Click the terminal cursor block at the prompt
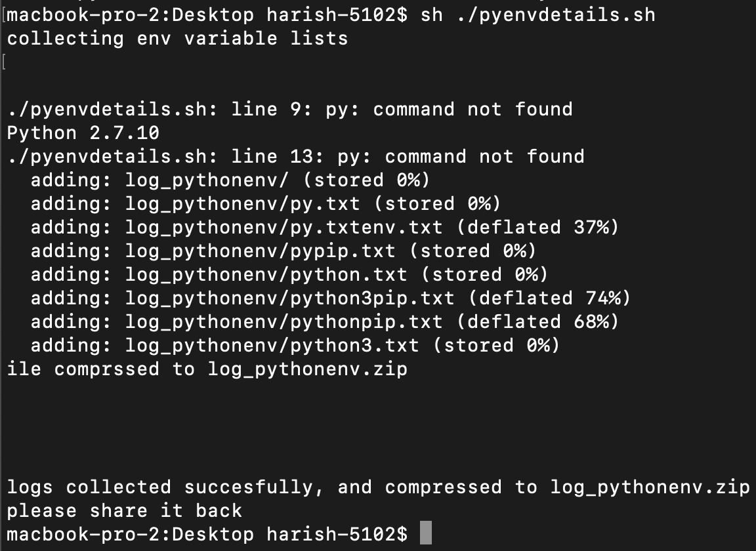This screenshot has width=756, height=551. [426, 533]
